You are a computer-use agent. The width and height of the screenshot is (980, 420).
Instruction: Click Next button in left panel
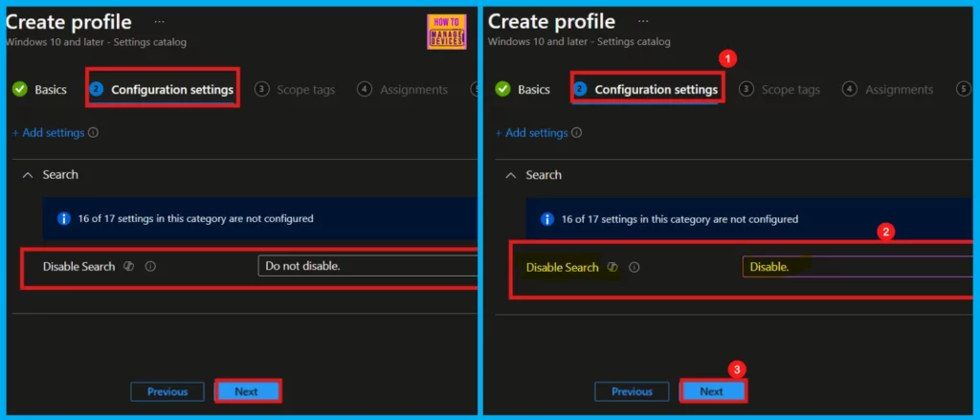click(x=246, y=392)
